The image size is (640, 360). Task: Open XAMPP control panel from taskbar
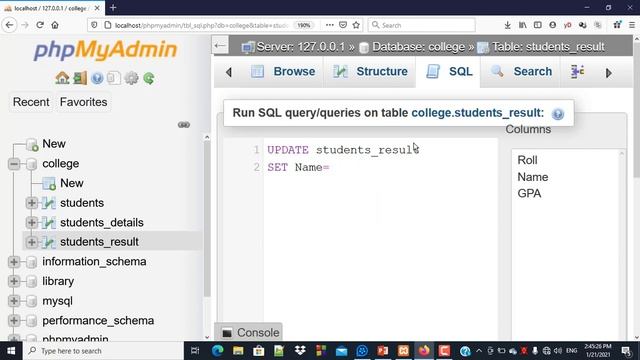[x=403, y=351]
